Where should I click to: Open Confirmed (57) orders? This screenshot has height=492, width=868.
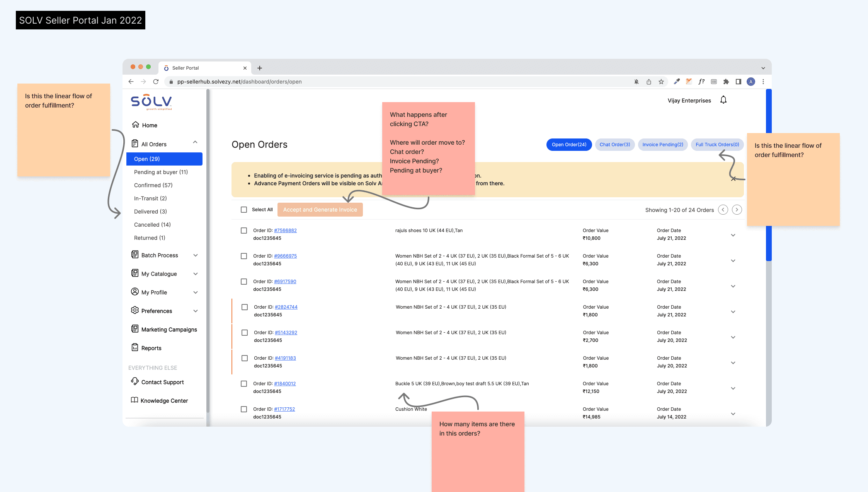tap(153, 185)
